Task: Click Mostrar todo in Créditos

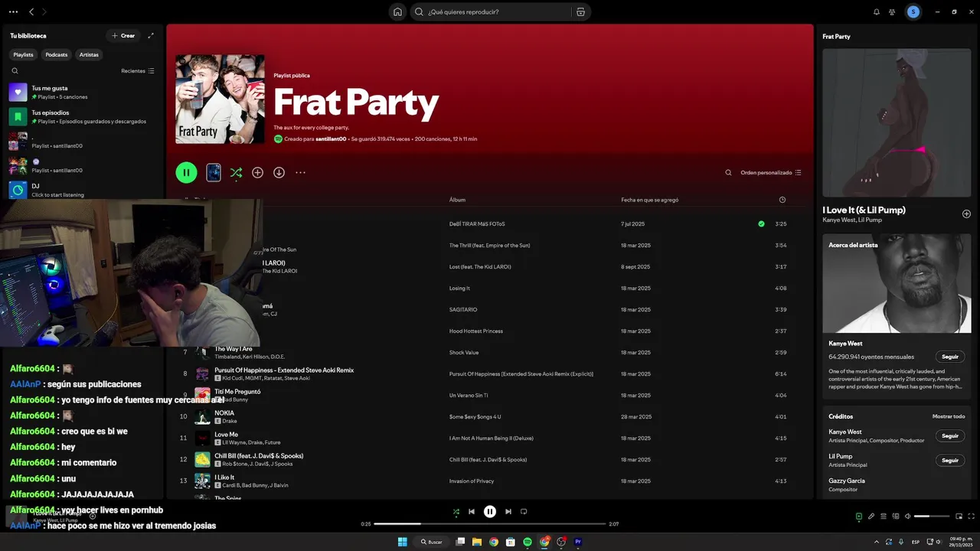Action: tap(948, 416)
